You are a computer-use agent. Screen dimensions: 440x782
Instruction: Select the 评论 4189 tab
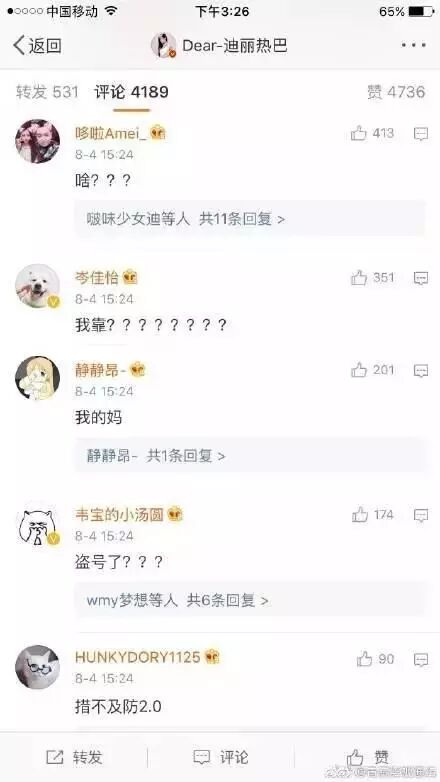tap(132, 92)
